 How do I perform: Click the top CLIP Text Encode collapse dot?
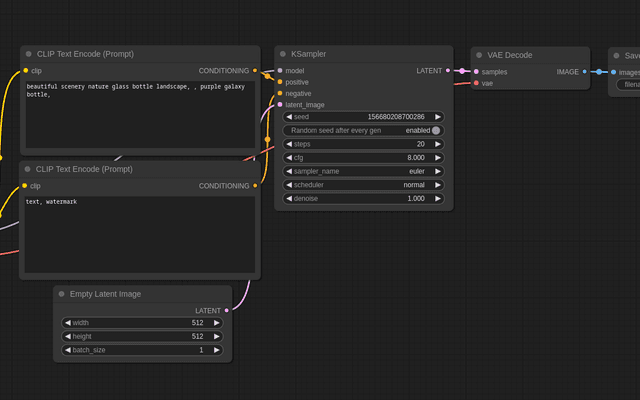[29, 54]
